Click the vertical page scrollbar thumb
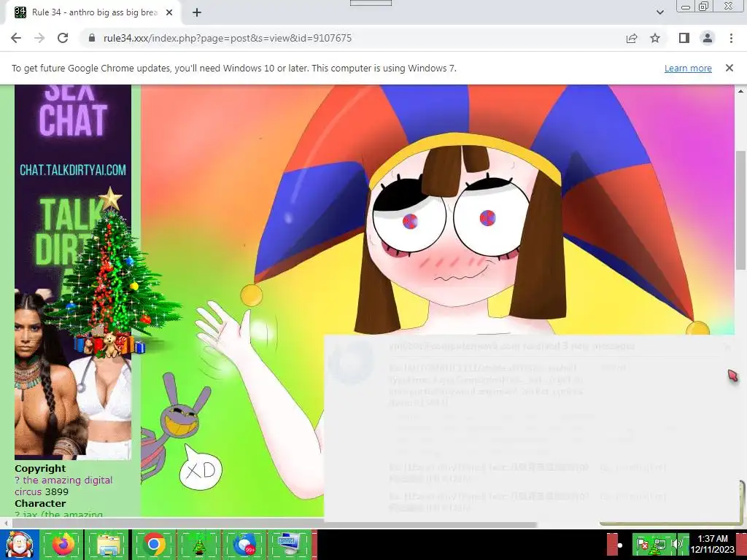Viewport: 747px width, 560px height. pyautogui.click(x=740, y=209)
